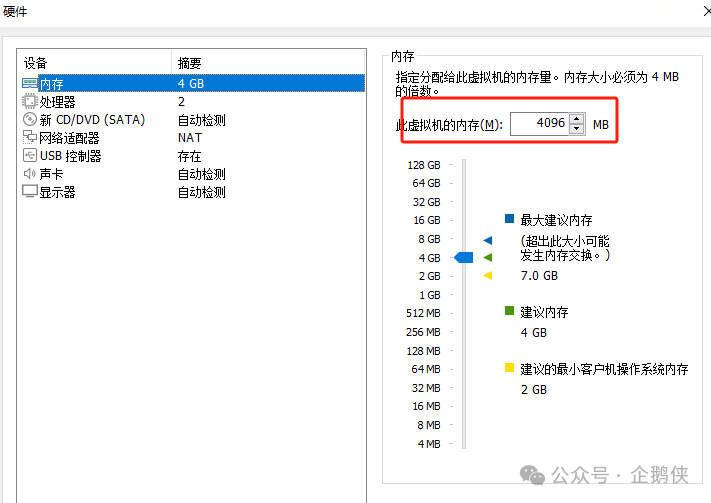Click the 2 GB slider label
This screenshot has height=503, width=711.
429,276
